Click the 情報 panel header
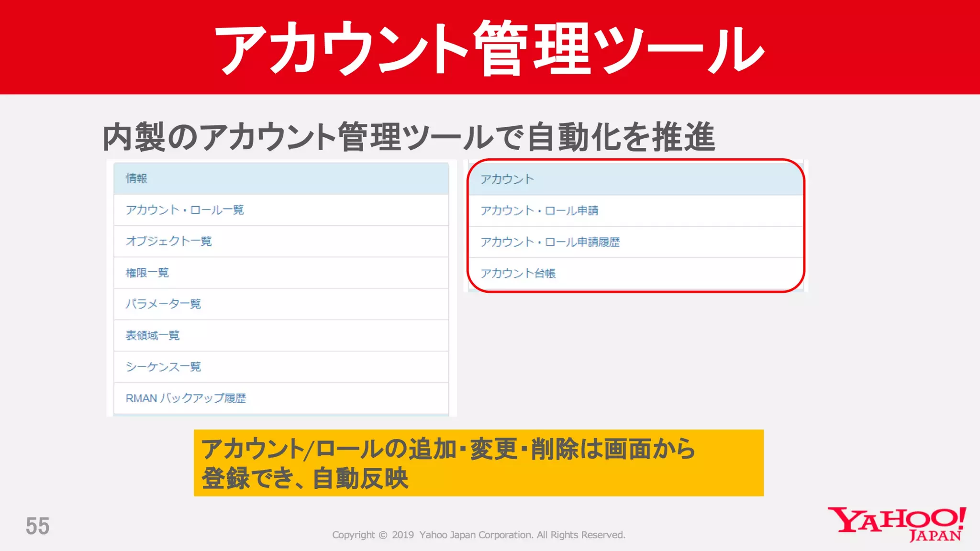Viewport: 980px width, 551px height. point(281,178)
